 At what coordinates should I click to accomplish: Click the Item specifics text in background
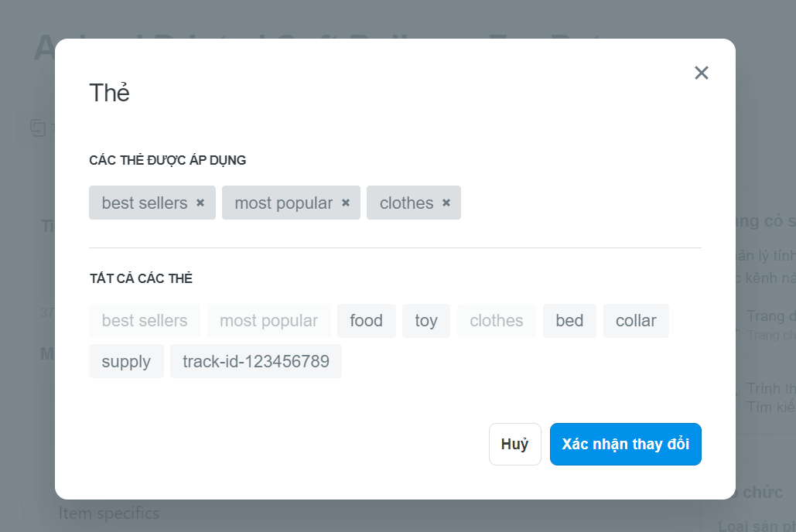(108, 513)
